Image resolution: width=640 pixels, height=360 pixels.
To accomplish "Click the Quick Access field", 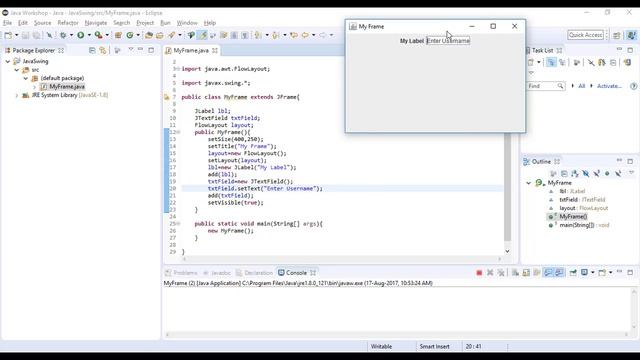I will click(586, 35).
